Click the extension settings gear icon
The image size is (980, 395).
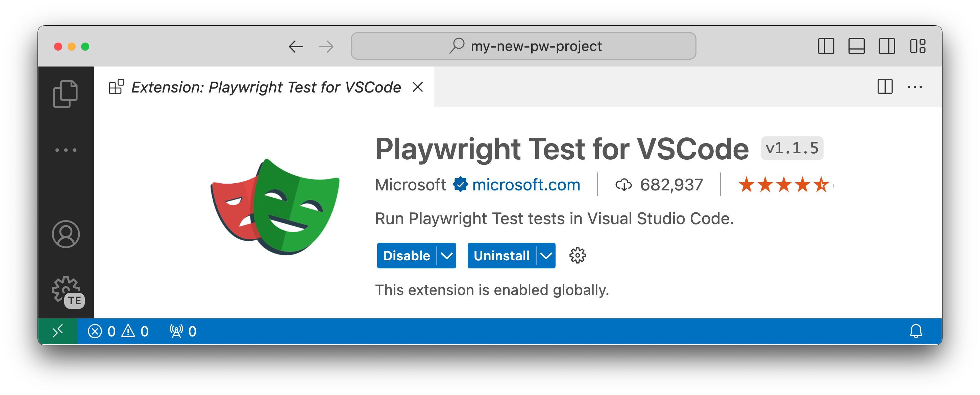577,256
